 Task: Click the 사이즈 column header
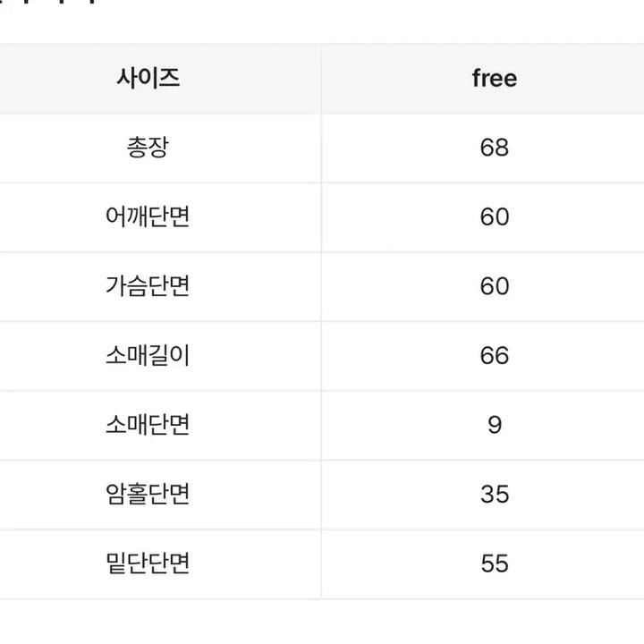pos(148,78)
